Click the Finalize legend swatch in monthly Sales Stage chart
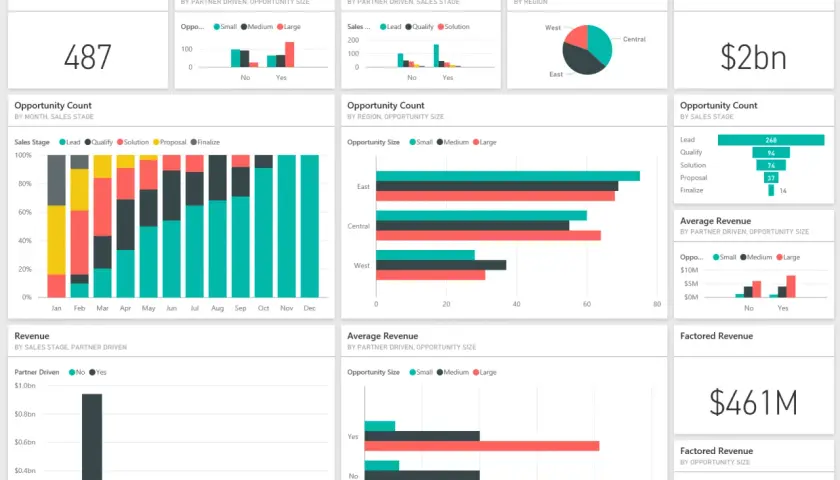Image resolution: width=840 pixels, height=480 pixels. coord(193,142)
